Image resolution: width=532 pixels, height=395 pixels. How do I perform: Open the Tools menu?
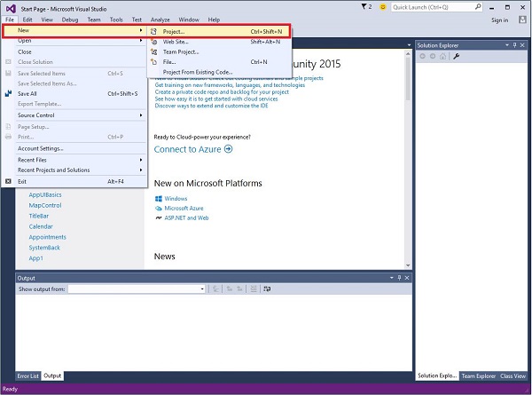click(x=116, y=20)
